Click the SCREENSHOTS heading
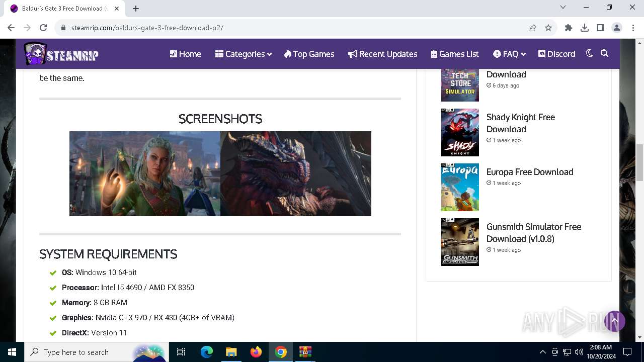644x362 pixels. [x=220, y=119]
